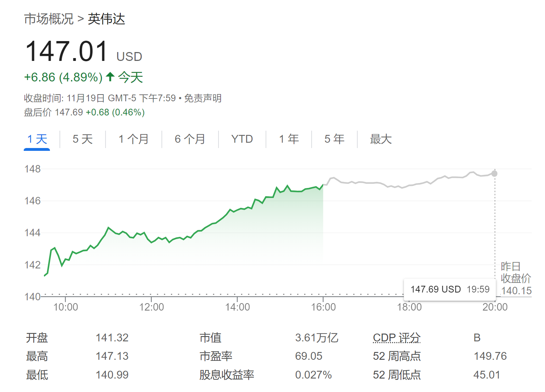Select the YTD range tab
The height and width of the screenshot is (392, 545).
tap(242, 139)
